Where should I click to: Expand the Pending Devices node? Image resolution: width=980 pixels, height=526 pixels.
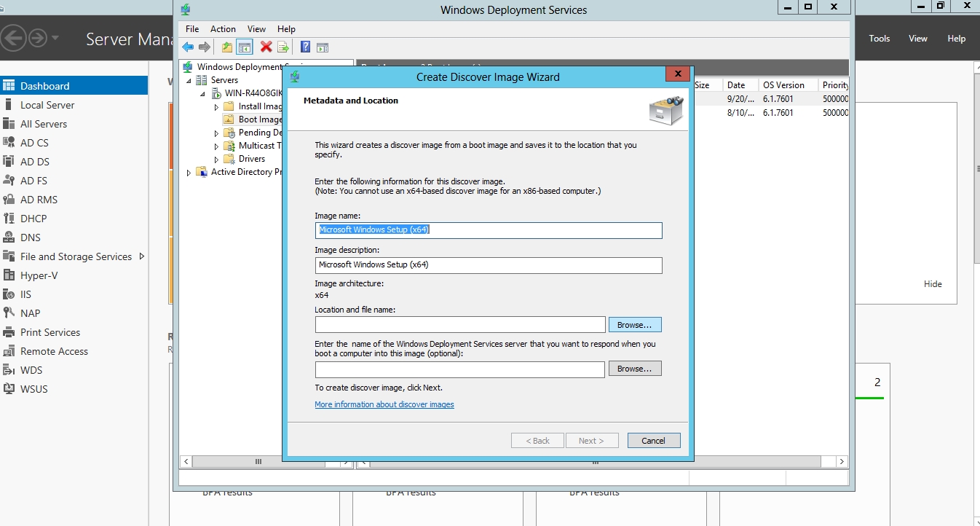pyautogui.click(x=216, y=133)
